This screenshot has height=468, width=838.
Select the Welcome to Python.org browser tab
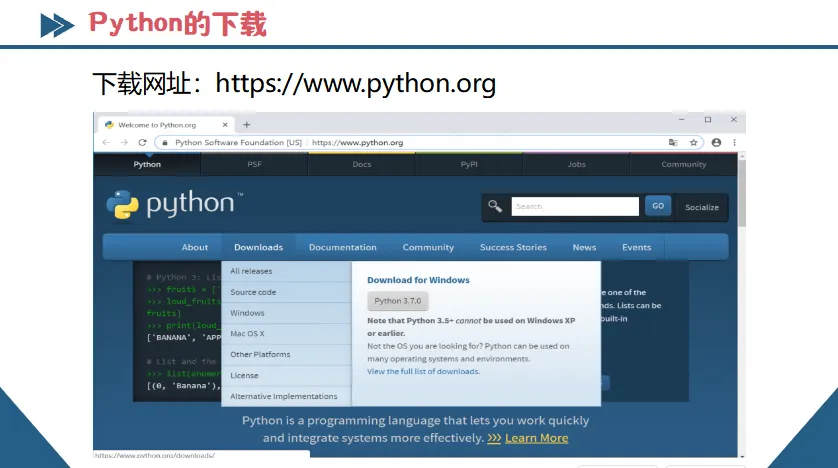click(x=166, y=124)
